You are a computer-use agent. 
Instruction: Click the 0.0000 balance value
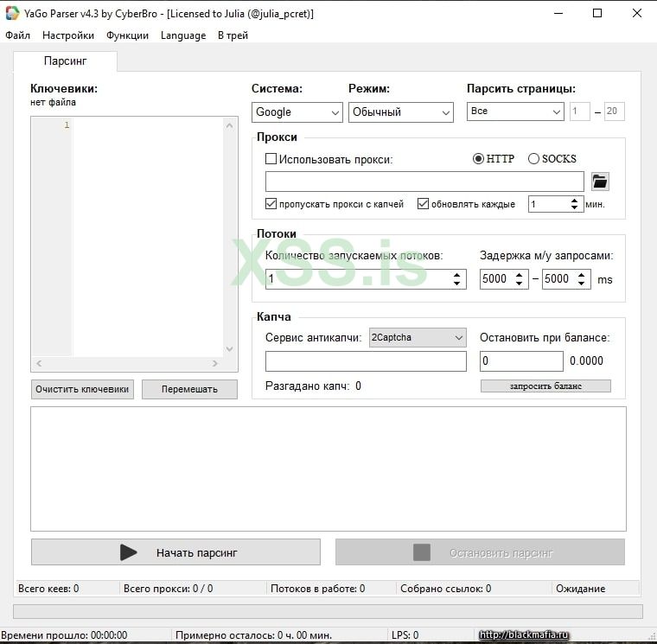click(x=586, y=360)
